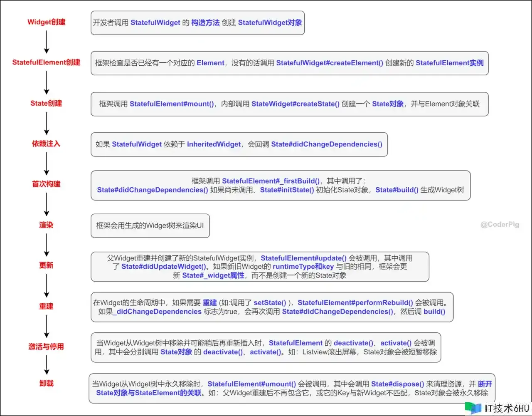Click the IT技术6HU logo icon

click(473, 408)
